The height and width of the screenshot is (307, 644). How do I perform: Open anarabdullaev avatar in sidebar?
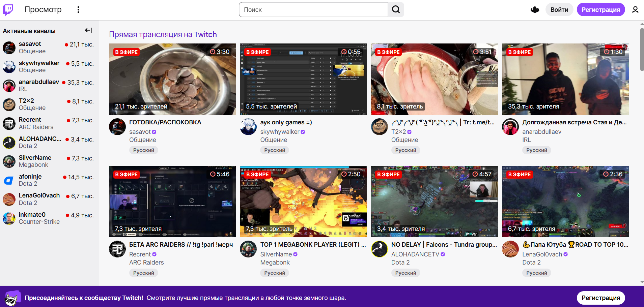tap(9, 86)
